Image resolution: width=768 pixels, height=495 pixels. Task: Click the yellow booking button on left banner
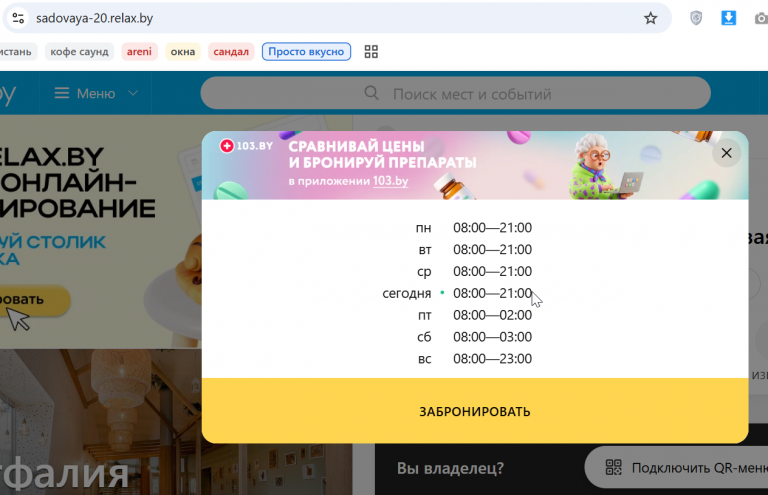(34, 299)
